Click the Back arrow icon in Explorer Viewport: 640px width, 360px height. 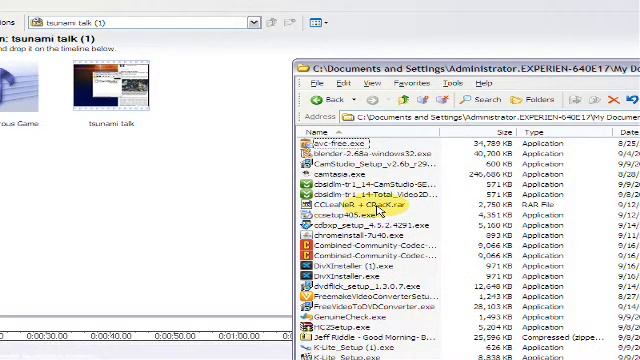point(316,100)
